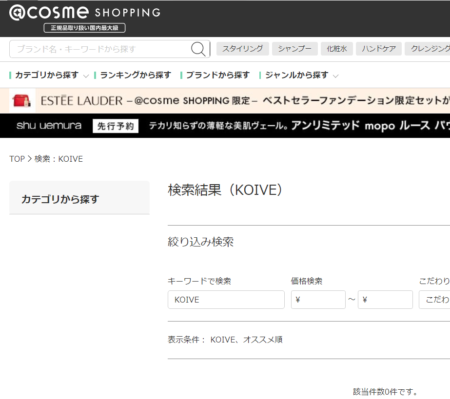Click the Estee Lauder red bag thumbnail
The image size is (450, 399).
[x=22, y=101]
